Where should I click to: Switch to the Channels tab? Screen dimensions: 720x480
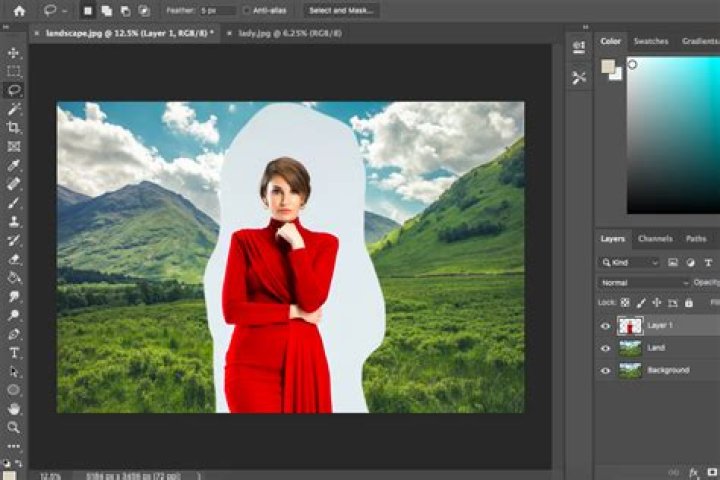point(655,239)
